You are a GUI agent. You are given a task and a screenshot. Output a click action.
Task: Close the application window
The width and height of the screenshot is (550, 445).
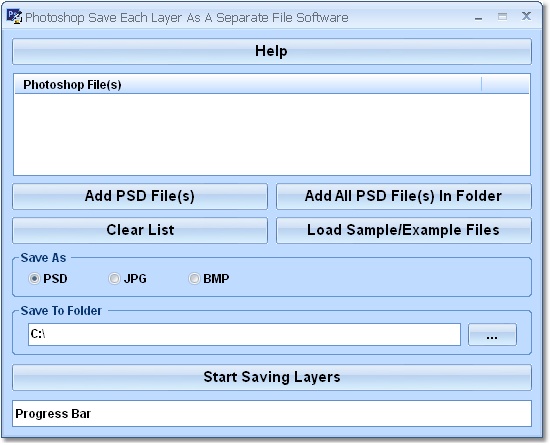point(526,16)
